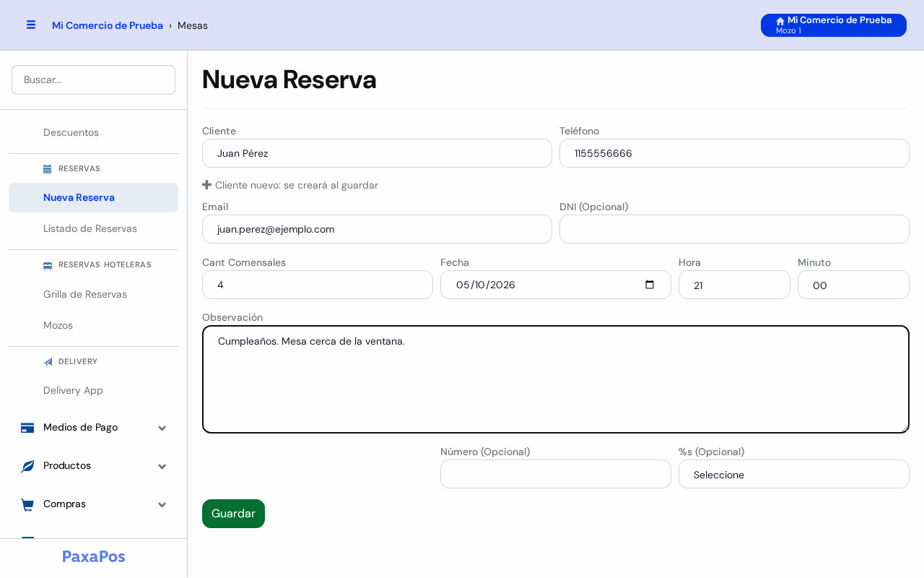
Task: Click the Email input field
Action: tap(377, 229)
